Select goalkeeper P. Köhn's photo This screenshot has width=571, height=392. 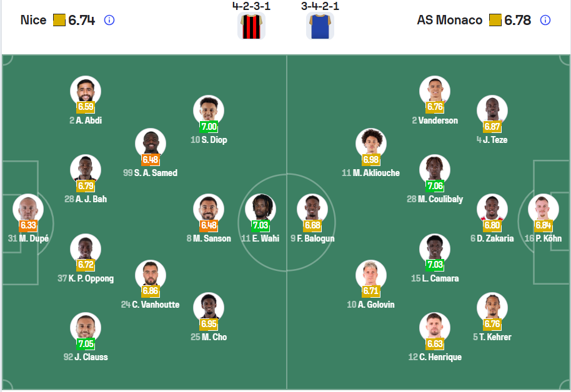[543, 208]
